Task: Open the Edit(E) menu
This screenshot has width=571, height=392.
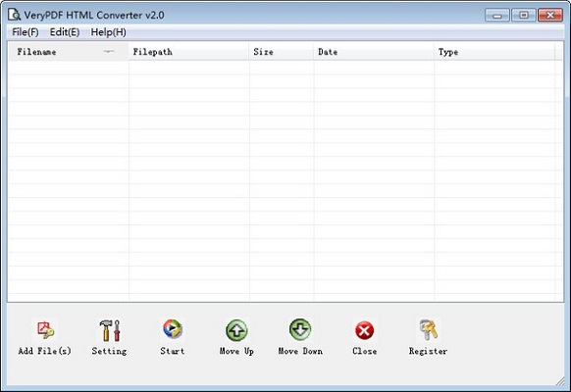Action: [65, 32]
